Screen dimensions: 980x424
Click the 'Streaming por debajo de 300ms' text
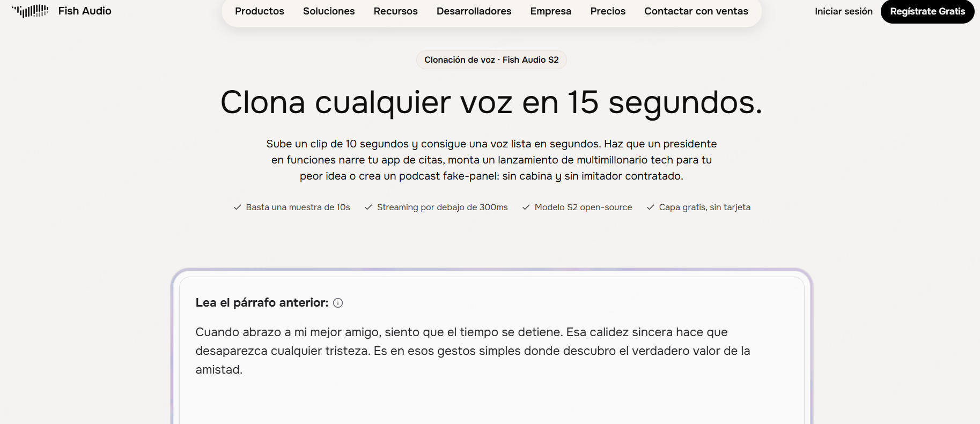442,207
